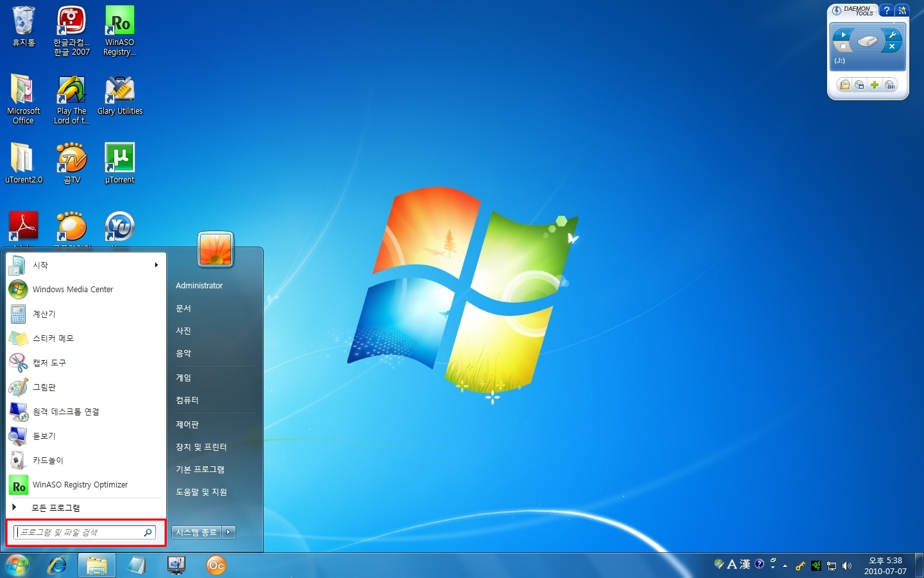Launch the 한글 2007 desktop shortcut
The height and width of the screenshot is (578, 924).
pos(71,30)
